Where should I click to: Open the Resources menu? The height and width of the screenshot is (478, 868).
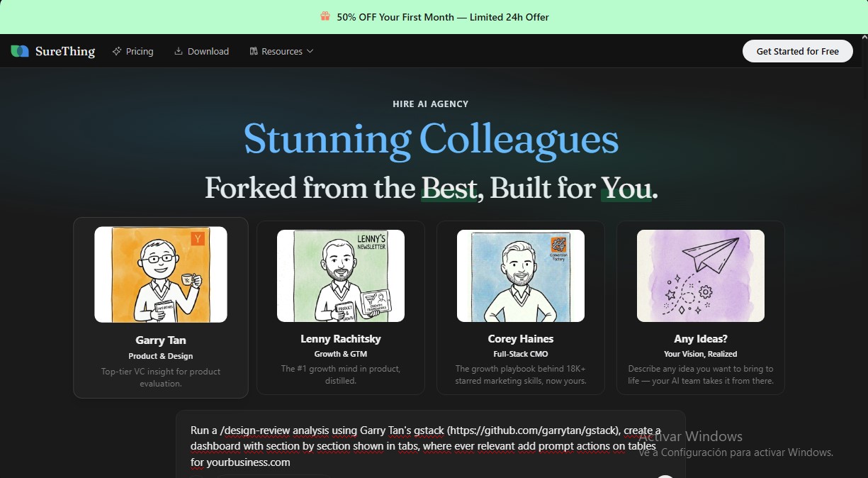282,51
